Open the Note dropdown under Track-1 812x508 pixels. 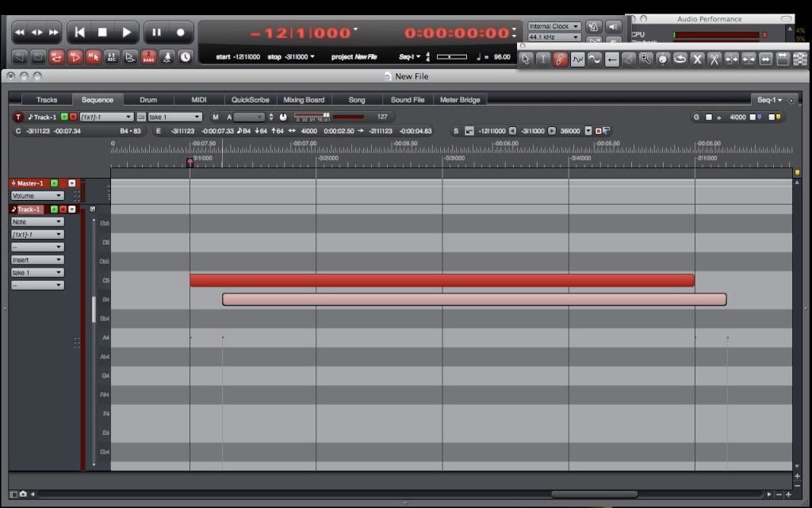click(37, 221)
